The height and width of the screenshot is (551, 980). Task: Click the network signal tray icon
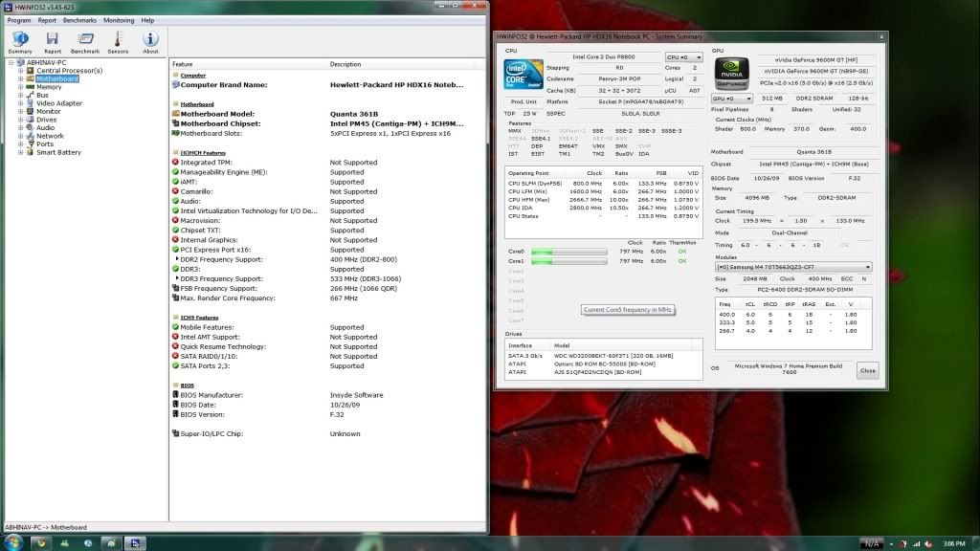click(916, 543)
